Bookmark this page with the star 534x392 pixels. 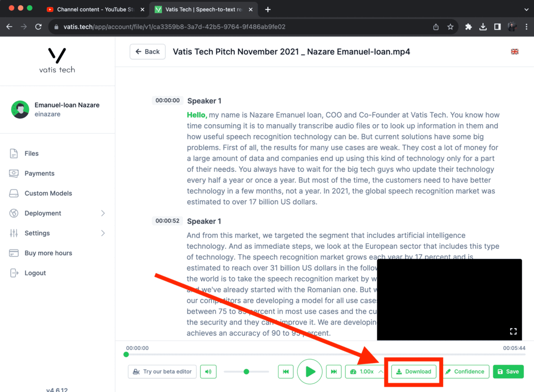(x=450, y=27)
